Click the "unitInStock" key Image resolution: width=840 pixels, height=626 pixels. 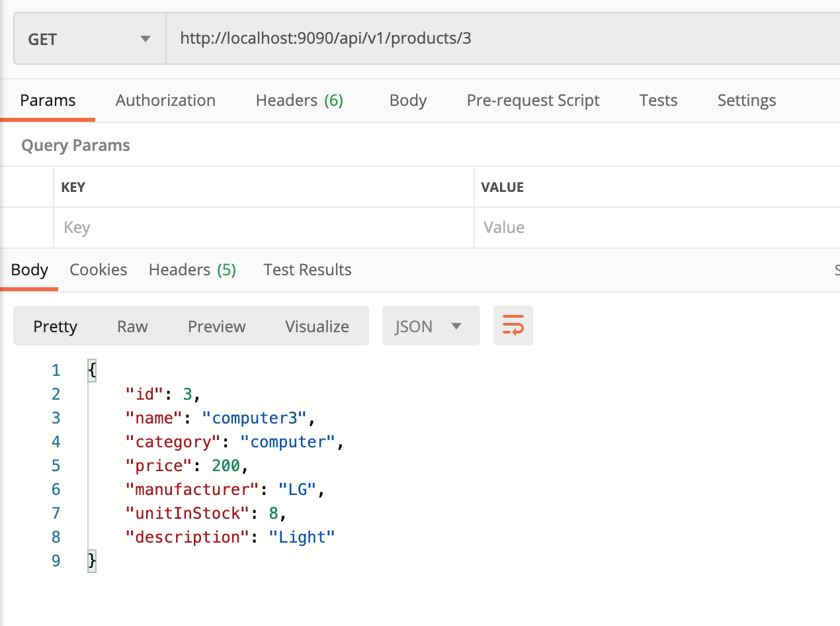187,514
